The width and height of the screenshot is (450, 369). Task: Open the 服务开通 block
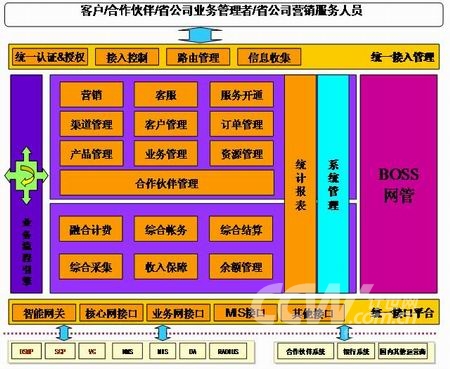point(242,95)
